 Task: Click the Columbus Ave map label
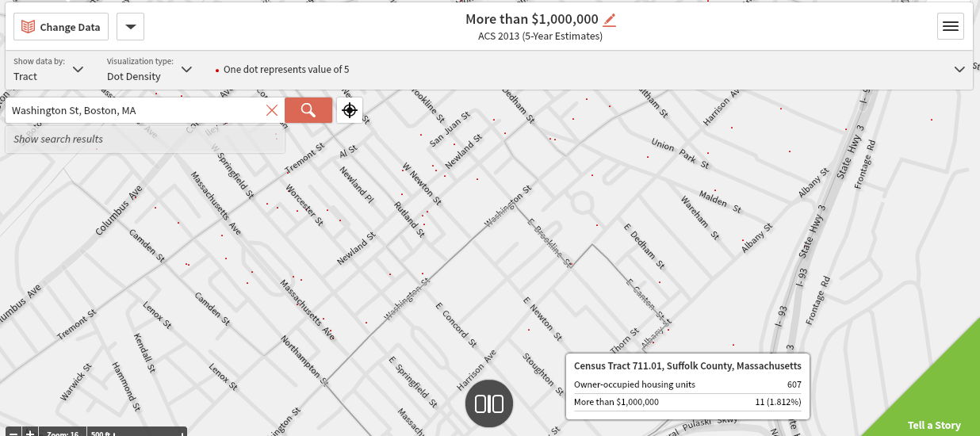coord(119,210)
